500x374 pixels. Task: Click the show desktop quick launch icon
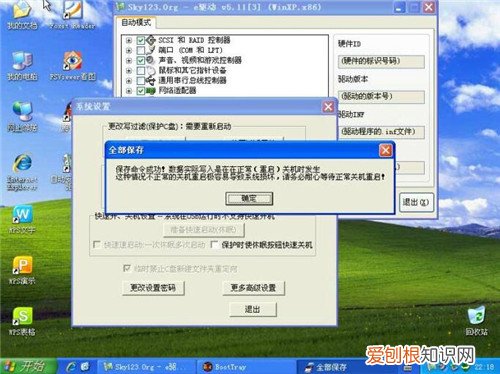[x=86, y=367]
